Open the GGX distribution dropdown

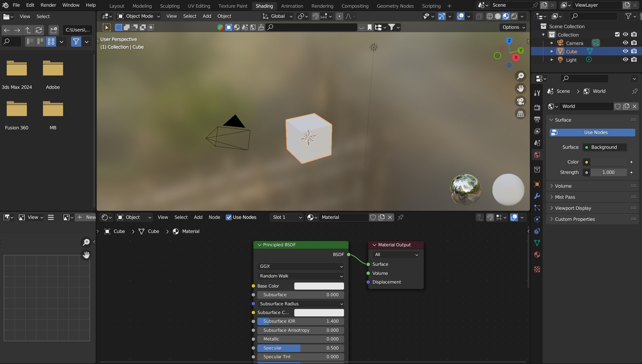tap(300, 266)
